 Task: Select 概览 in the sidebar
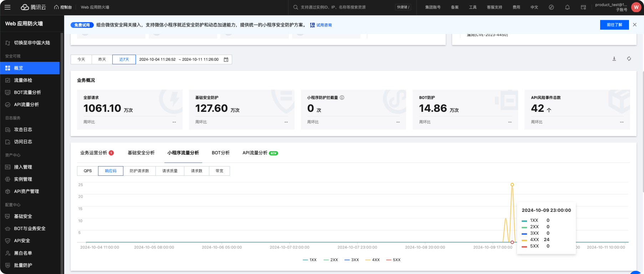click(30, 68)
